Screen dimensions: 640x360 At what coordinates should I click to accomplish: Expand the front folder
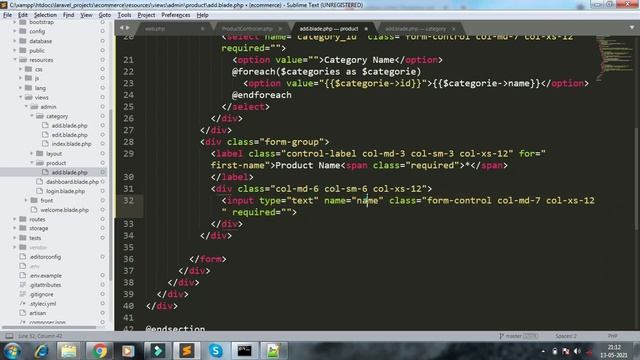[26, 200]
